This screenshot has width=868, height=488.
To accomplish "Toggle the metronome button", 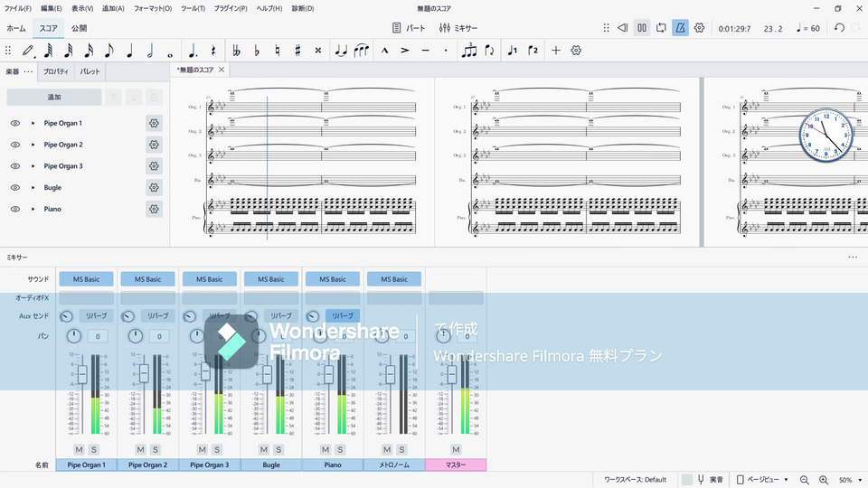I will coord(680,28).
